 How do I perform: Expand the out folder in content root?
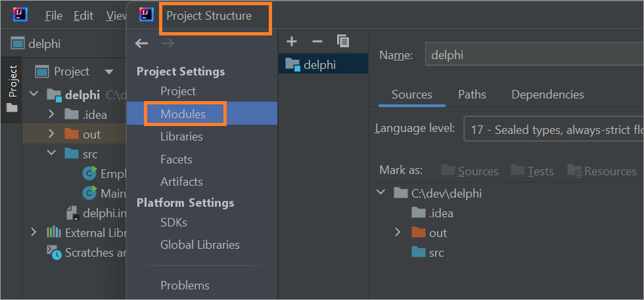pyautogui.click(x=397, y=232)
